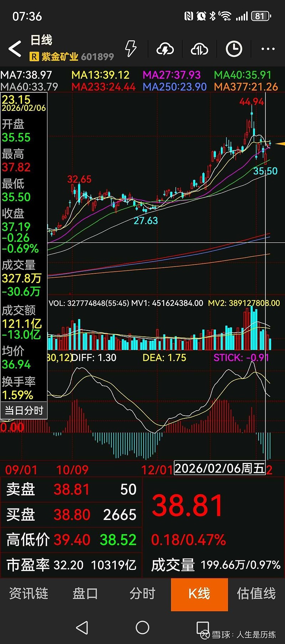285x644 pixels.
Task: Tap the MA377:21.26 indicator label
Action: click(x=246, y=87)
